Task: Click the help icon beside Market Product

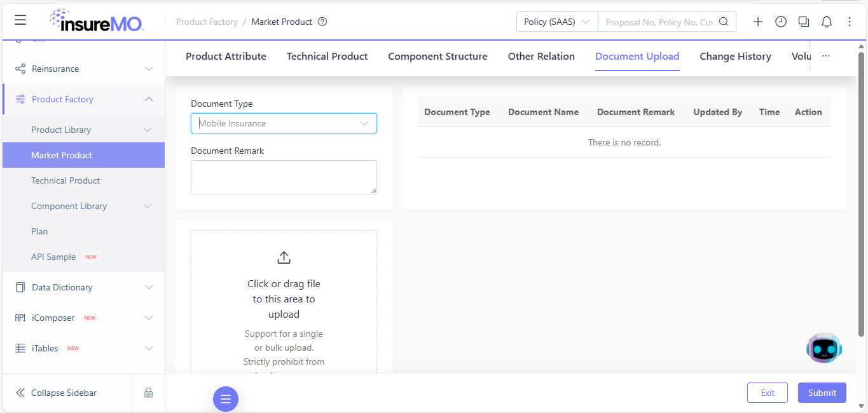Action: [x=322, y=22]
